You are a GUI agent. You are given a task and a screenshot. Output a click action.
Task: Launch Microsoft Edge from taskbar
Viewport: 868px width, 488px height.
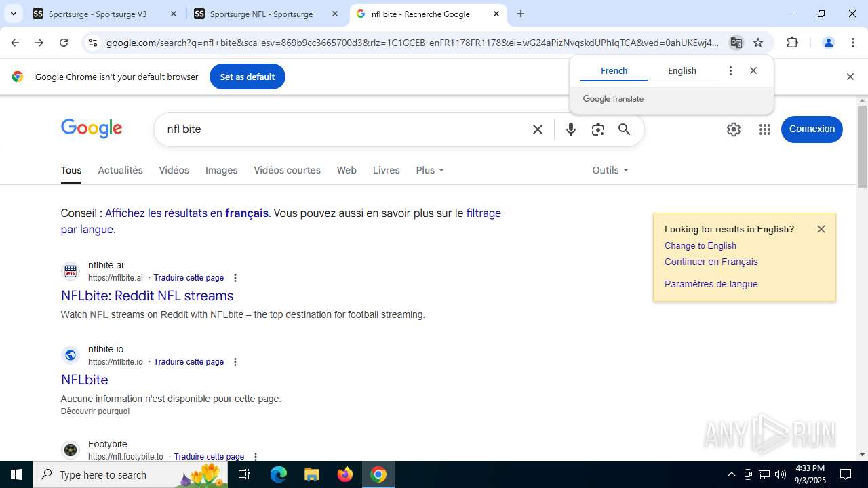pos(279,474)
